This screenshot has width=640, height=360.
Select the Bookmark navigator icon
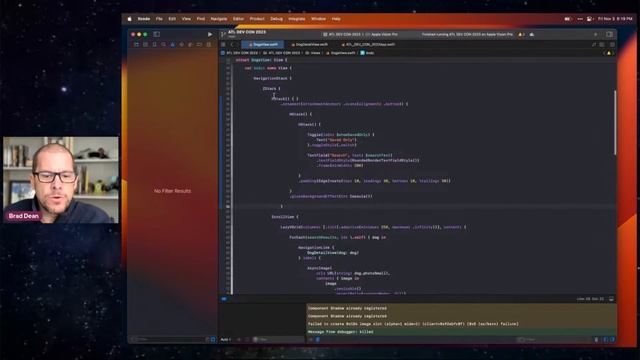(154, 44)
